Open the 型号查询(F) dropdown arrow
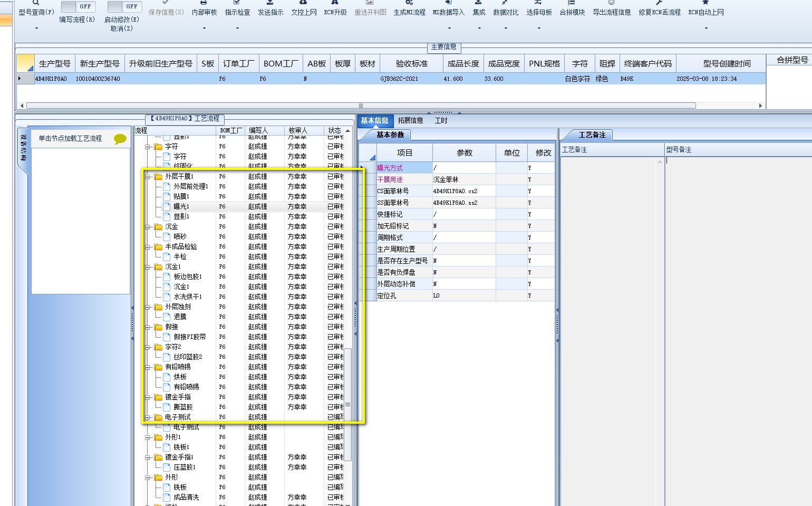Viewport: 812px width, 506px height. coord(36,28)
